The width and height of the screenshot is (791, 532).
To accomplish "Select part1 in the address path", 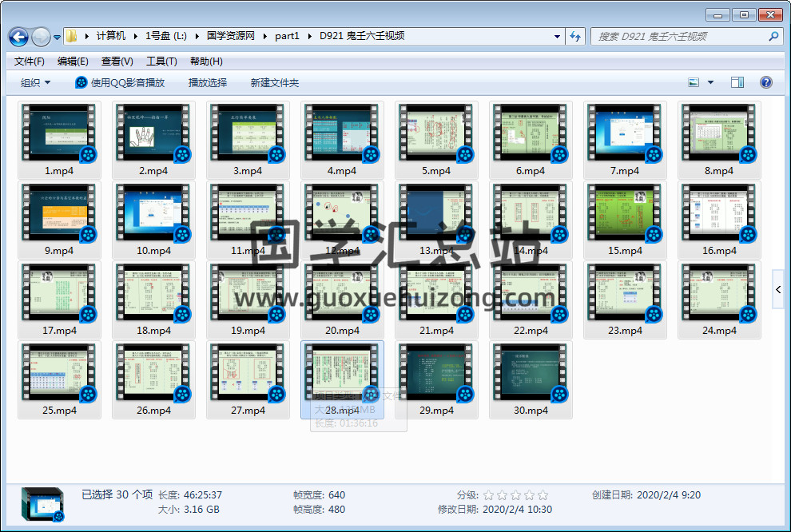I will (287, 36).
